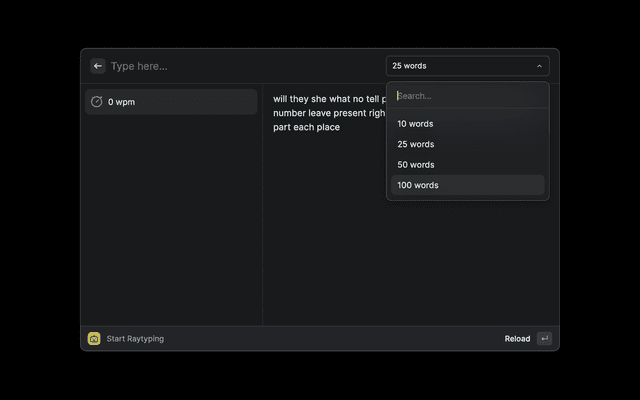
Task: Click the back arrow icon
Action: pyautogui.click(x=98, y=66)
